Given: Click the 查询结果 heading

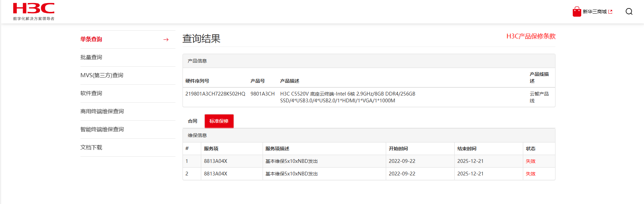Looking at the screenshot, I should [x=201, y=38].
